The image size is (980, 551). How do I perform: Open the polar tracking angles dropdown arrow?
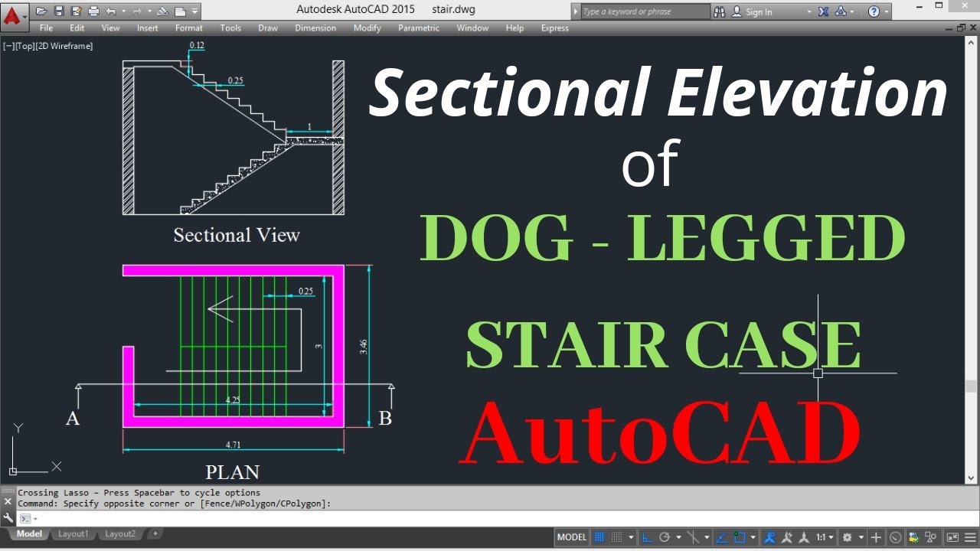[678, 537]
